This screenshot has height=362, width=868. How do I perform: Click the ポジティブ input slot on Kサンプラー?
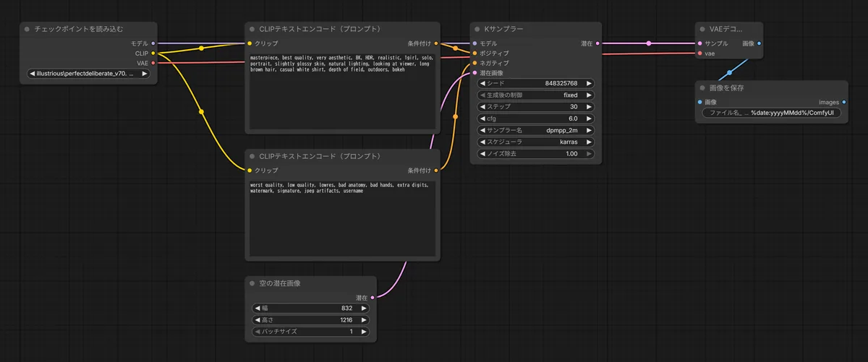tap(475, 53)
